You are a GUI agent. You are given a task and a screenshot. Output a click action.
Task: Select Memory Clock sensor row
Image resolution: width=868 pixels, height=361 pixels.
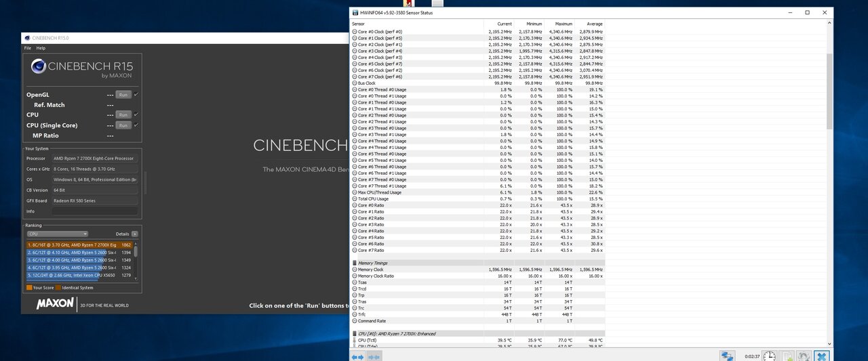(x=477, y=270)
